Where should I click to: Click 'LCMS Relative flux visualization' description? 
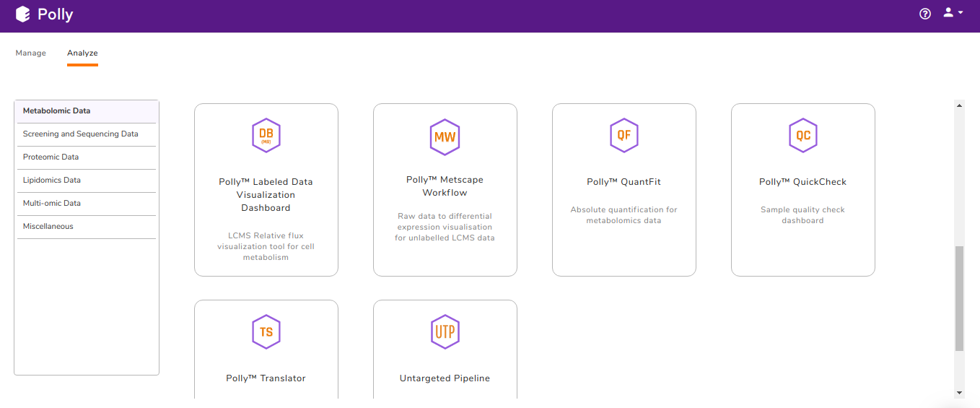click(x=266, y=246)
